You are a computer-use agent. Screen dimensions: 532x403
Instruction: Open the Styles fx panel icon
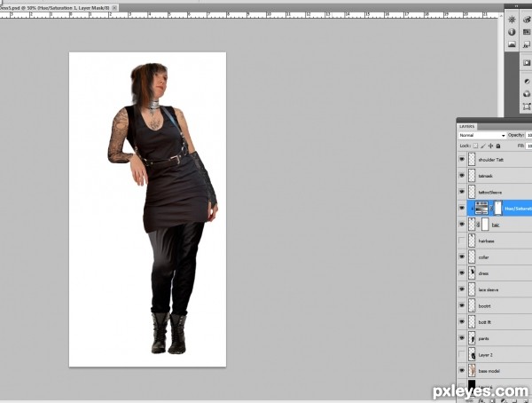pos(527,44)
